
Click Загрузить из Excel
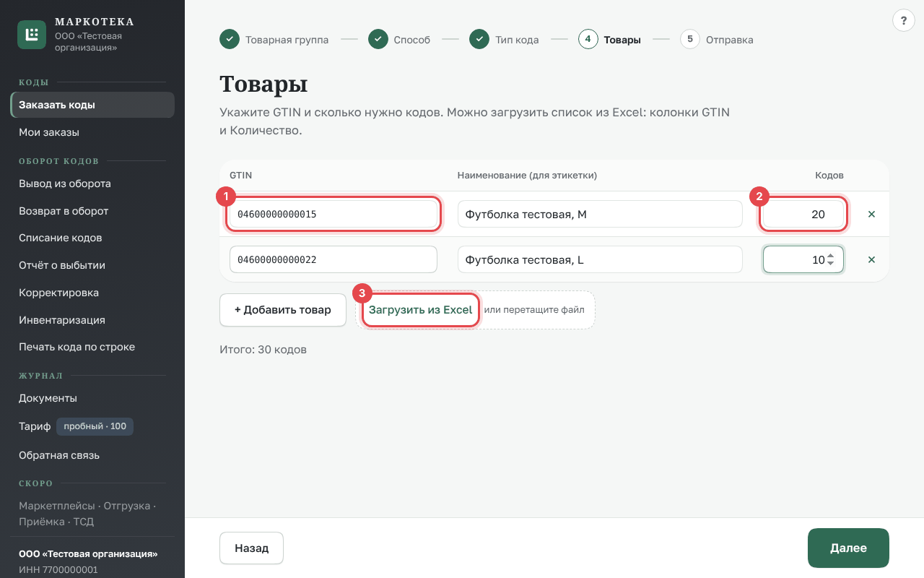coord(420,310)
